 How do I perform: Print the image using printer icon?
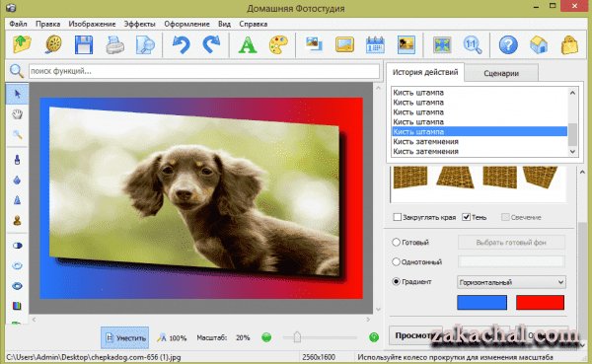pos(115,44)
